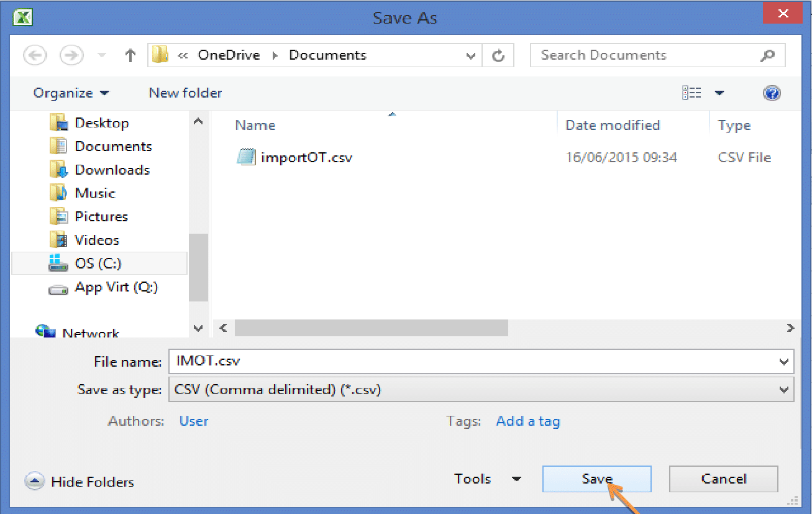The width and height of the screenshot is (812, 514).
Task: Click the Save button
Action: pos(596,479)
